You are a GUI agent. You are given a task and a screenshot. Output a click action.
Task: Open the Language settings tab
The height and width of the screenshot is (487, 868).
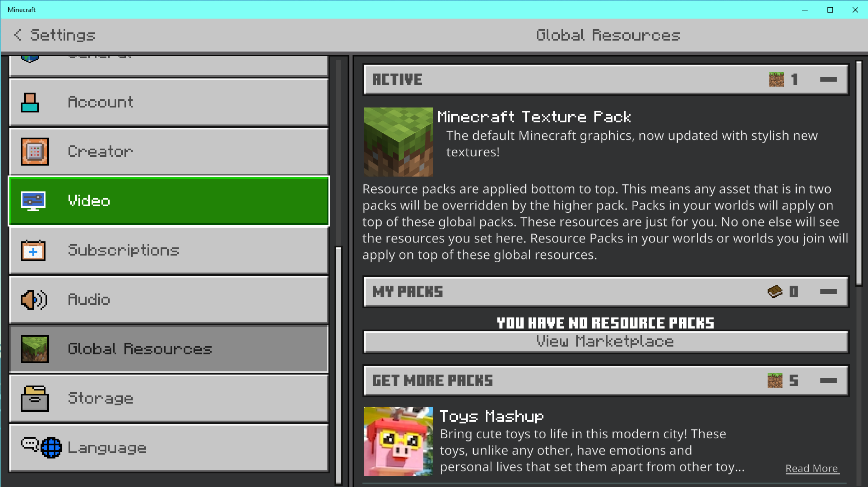pyautogui.click(x=169, y=448)
